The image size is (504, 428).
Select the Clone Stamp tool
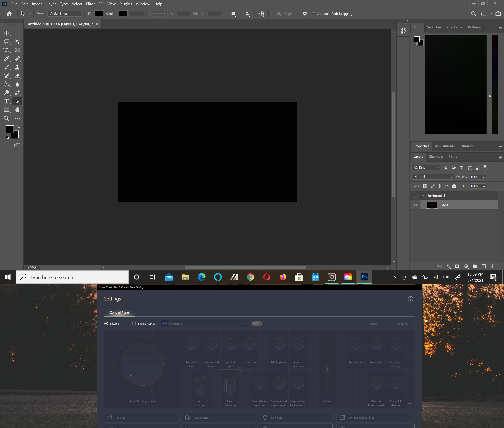coord(17,67)
